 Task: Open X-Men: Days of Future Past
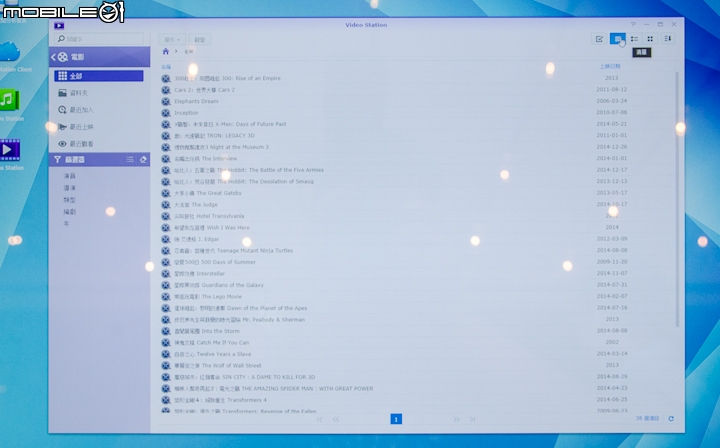[230, 124]
